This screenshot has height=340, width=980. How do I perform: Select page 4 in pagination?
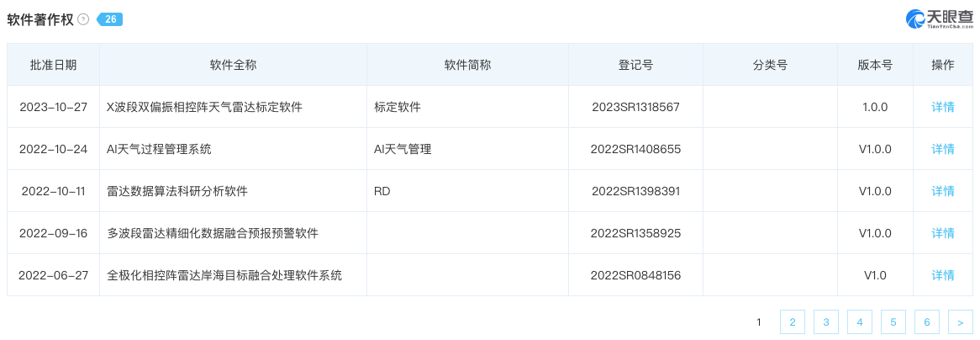860,321
